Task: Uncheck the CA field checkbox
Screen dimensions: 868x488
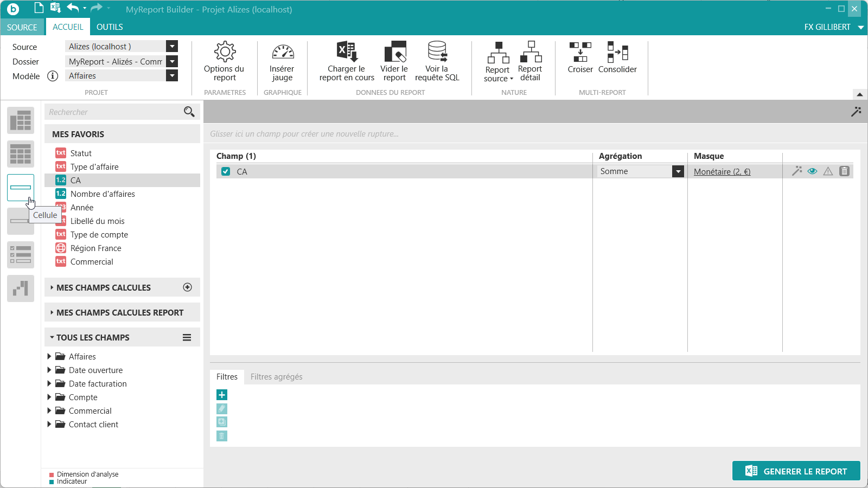Action: (226, 171)
